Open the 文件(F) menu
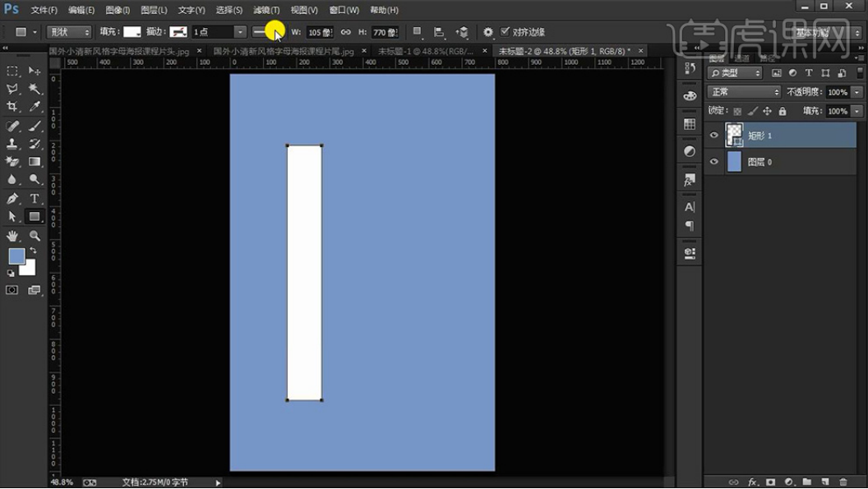The height and width of the screenshot is (489, 868). coord(44,10)
